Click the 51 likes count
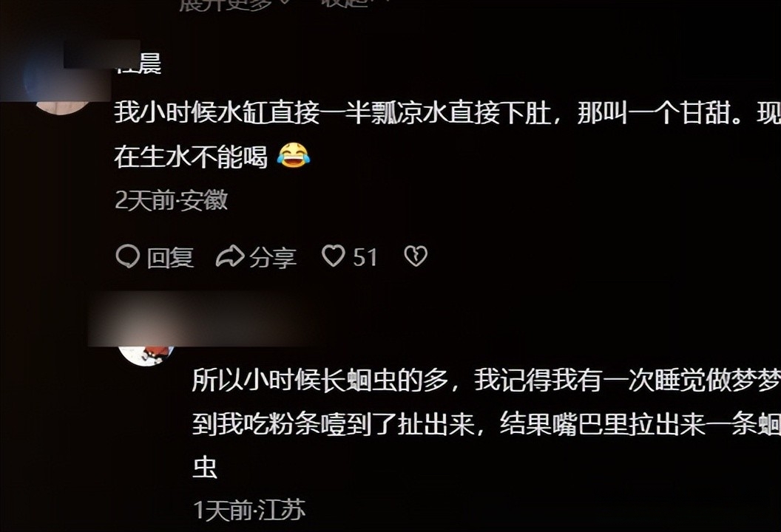The image size is (781, 532). tap(365, 257)
